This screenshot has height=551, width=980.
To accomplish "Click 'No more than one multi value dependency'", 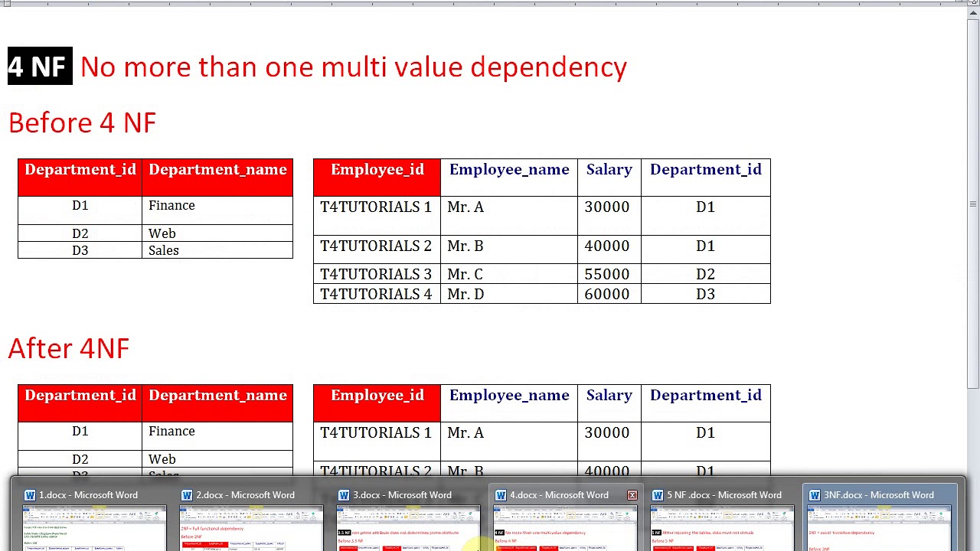I will coord(354,67).
